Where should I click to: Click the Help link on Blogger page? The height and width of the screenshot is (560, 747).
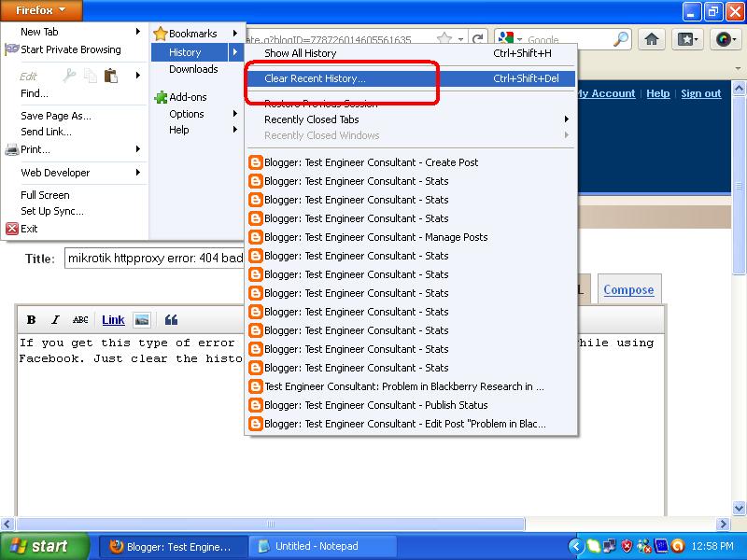pos(658,93)
